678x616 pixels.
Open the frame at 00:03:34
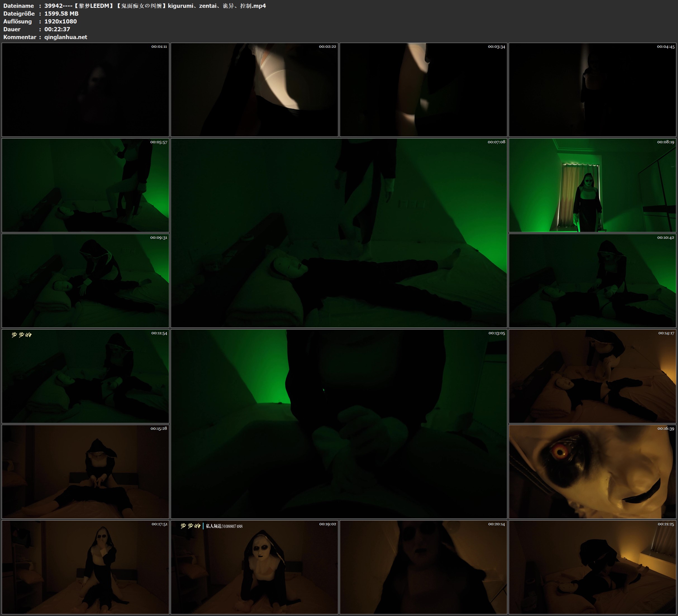(x=423, y=89)
